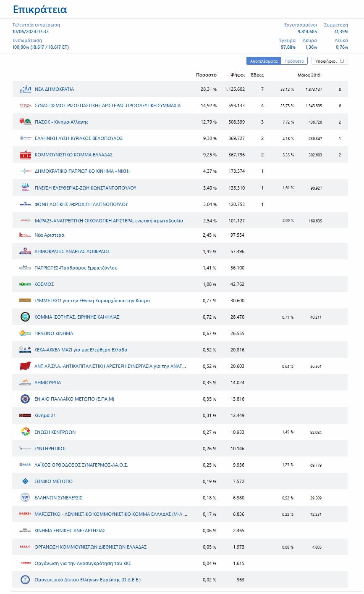Click the Επικράτεια page heading
Viewport: 364px width, 594px height.
40,9
